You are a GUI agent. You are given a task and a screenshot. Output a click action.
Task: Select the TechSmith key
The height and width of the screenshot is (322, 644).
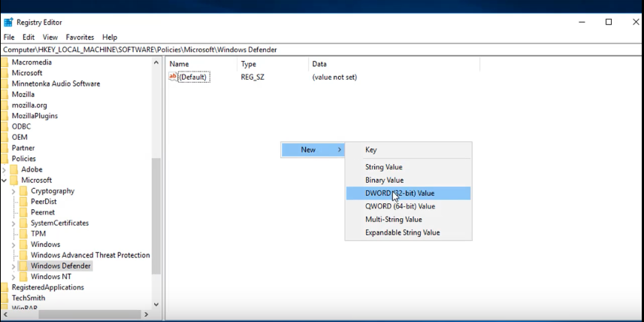point(29,298)
